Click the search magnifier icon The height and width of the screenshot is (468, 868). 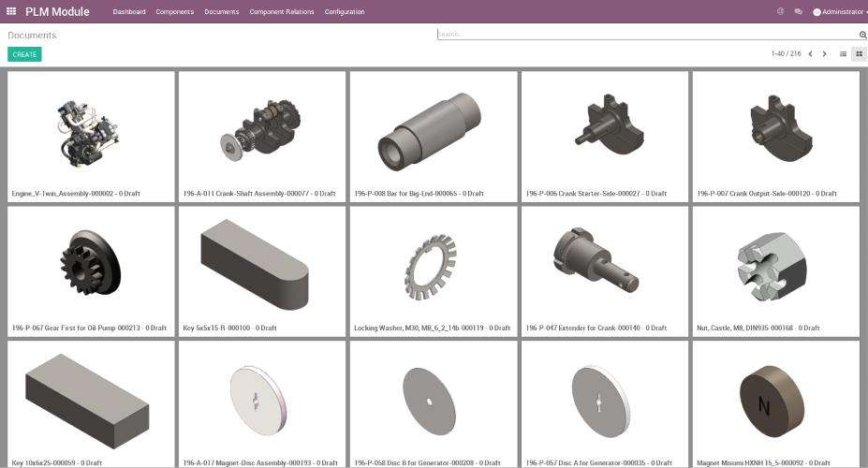click(862, 35)
